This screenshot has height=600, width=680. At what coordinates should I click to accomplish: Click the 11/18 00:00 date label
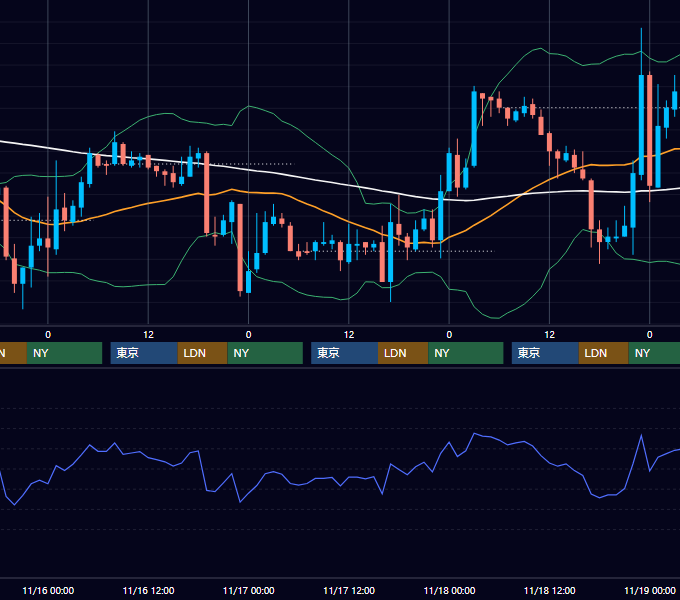[449, 590]
